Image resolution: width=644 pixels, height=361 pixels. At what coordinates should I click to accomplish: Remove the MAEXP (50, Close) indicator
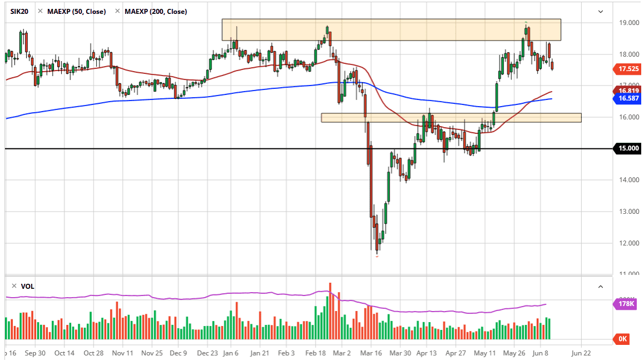41,11
